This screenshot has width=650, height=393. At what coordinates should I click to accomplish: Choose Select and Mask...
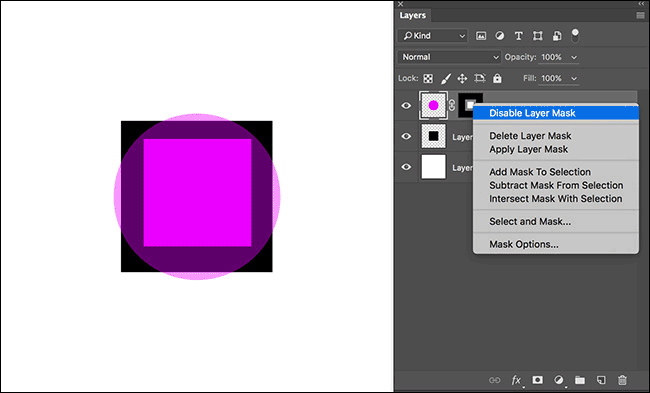(555, 221)
